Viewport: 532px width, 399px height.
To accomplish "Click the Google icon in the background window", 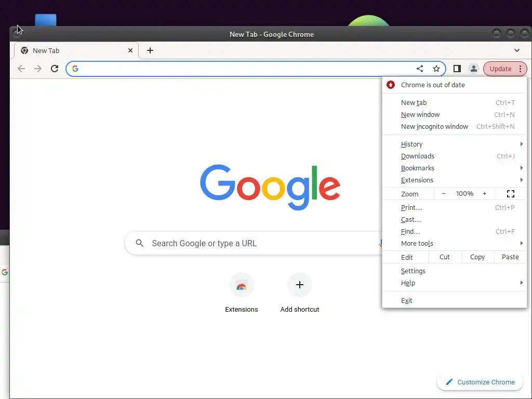I will [4, 272].
